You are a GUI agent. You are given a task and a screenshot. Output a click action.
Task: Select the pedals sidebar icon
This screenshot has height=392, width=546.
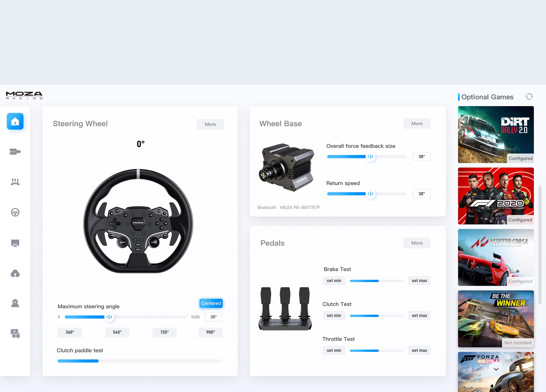[15, 182]
